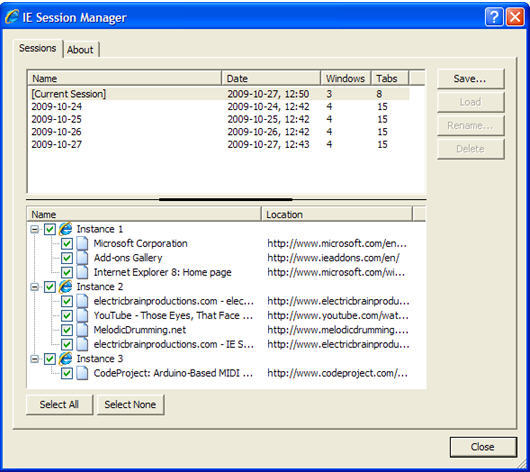Sort sessions by Tabs column header
The height and width of the screenshot is (472, 530).
coord(390,78)
